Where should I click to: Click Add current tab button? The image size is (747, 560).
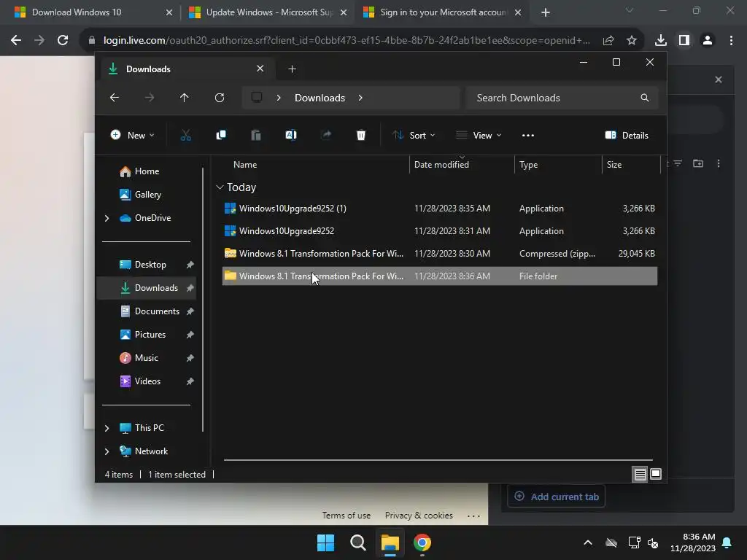click(x=556, y=497)
